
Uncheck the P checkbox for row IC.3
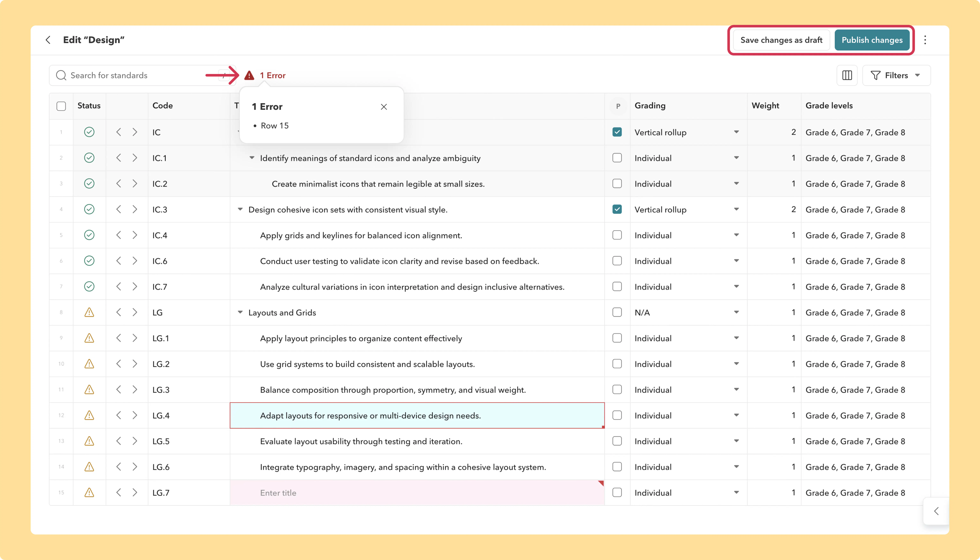[x=617, y=209]
